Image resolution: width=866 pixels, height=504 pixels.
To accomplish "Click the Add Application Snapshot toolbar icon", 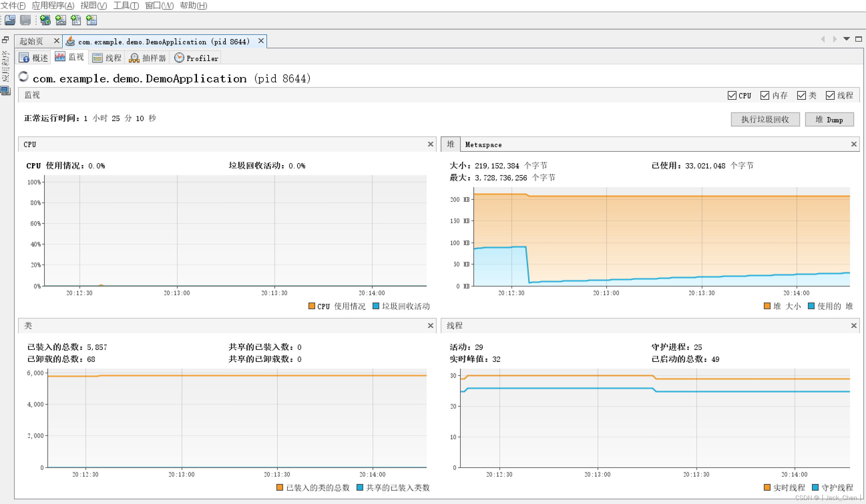I will click(91, 20).
